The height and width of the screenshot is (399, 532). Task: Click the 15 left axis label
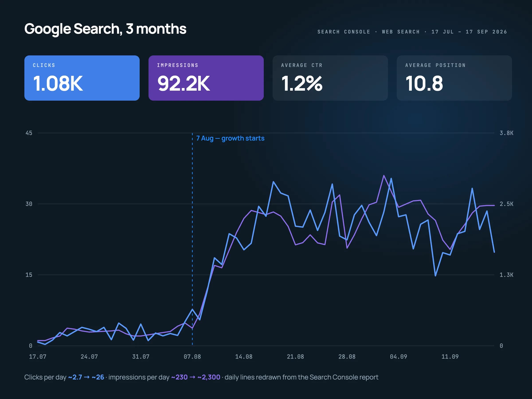pos(29,275)
